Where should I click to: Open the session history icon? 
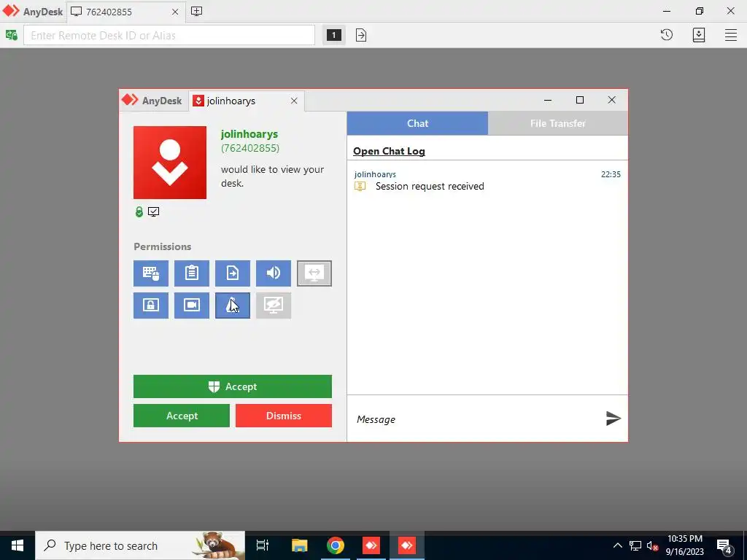(667, 35)
